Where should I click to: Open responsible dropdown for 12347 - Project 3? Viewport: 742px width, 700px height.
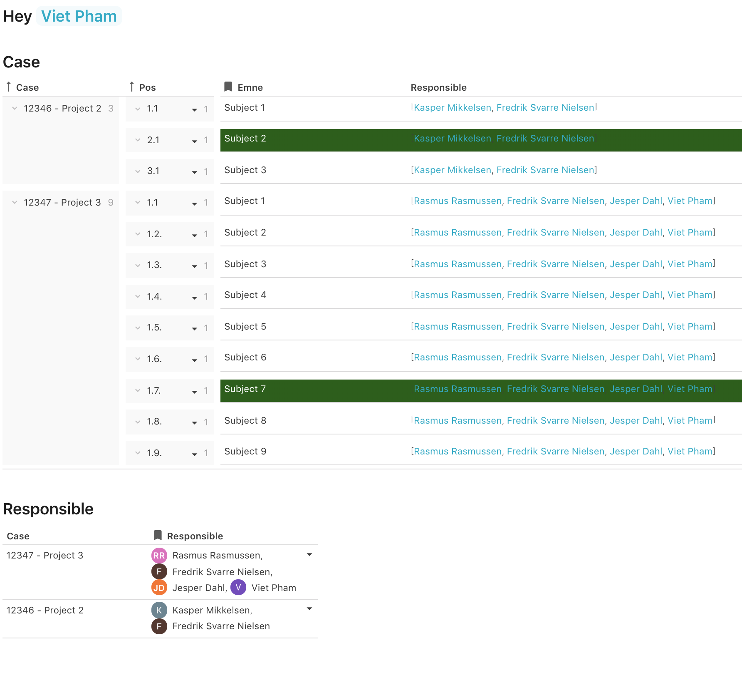click(309, 554)
